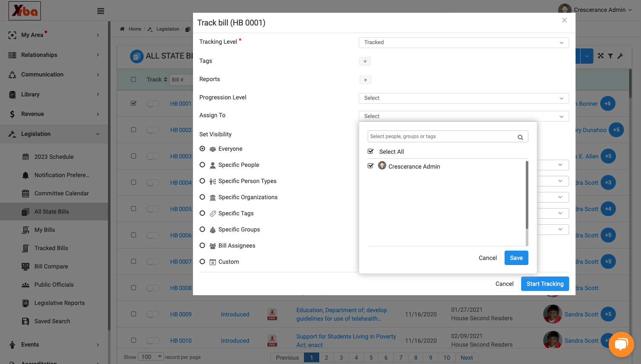Open records per page dropdown
641x364 pixels.
click(152, 357)
